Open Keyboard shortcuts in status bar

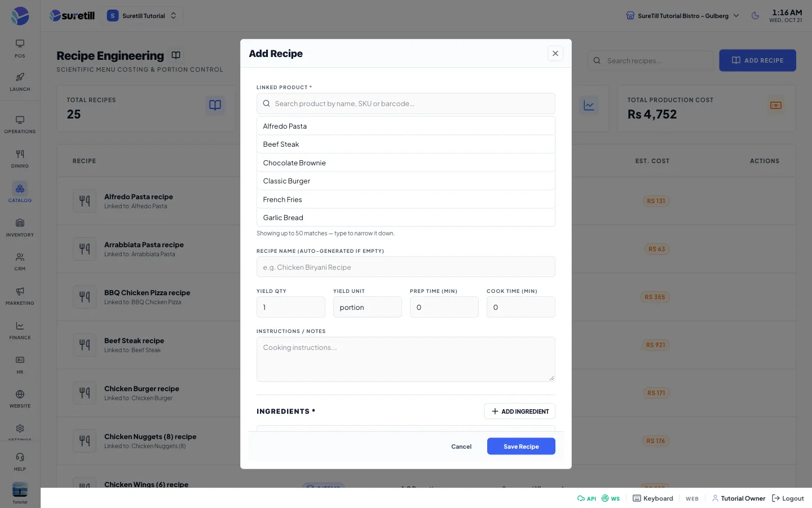(x=653, y=498)
